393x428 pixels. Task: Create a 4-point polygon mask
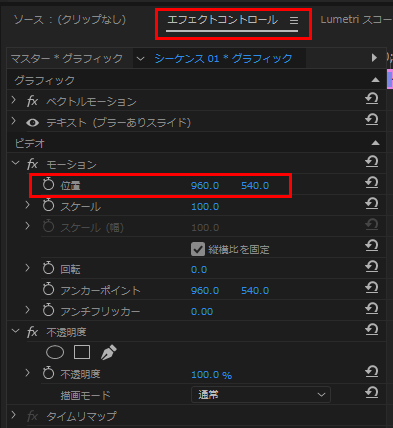point(82,352)
